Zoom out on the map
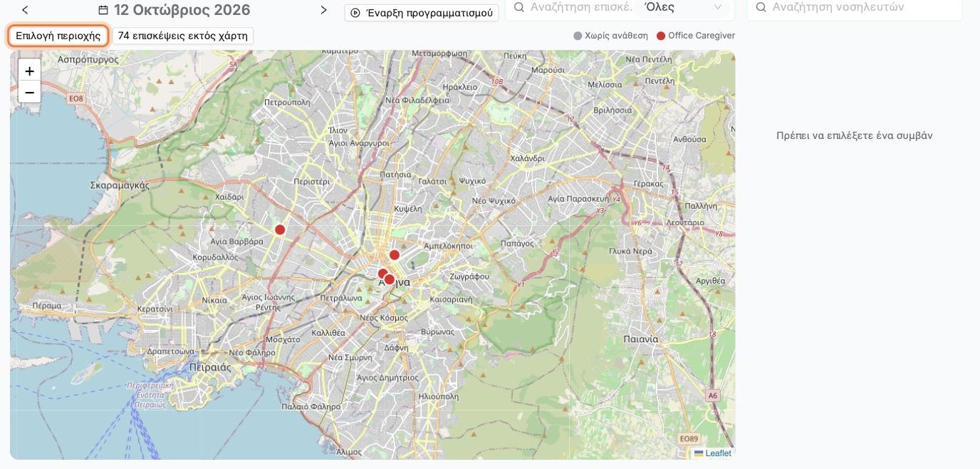Image resolution: width=980 pixels, height=469 pixels. coord(29,92)
